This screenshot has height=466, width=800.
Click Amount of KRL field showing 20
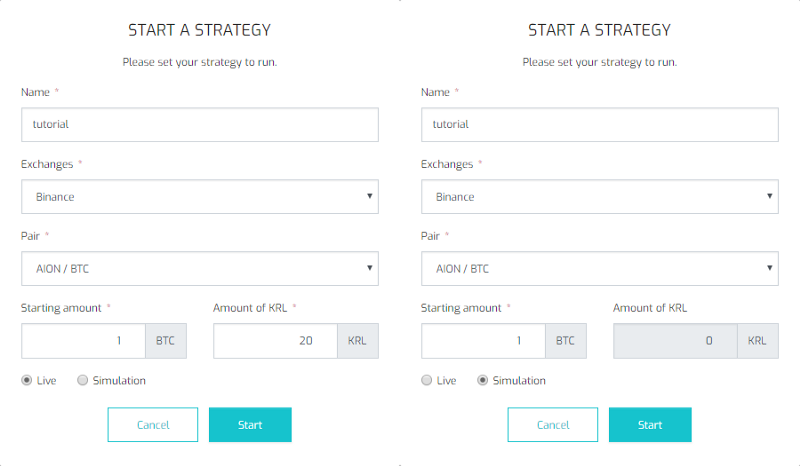[276, 341]
